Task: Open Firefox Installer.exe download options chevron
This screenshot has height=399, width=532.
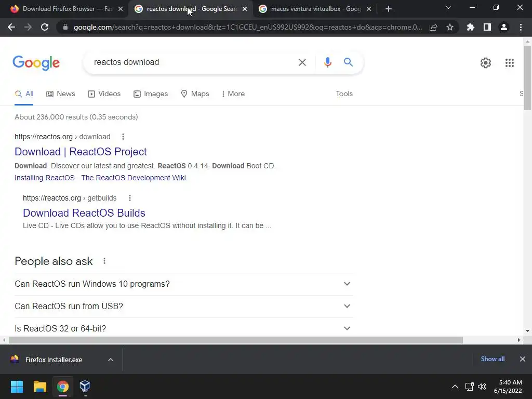Action: coord(110,360)
